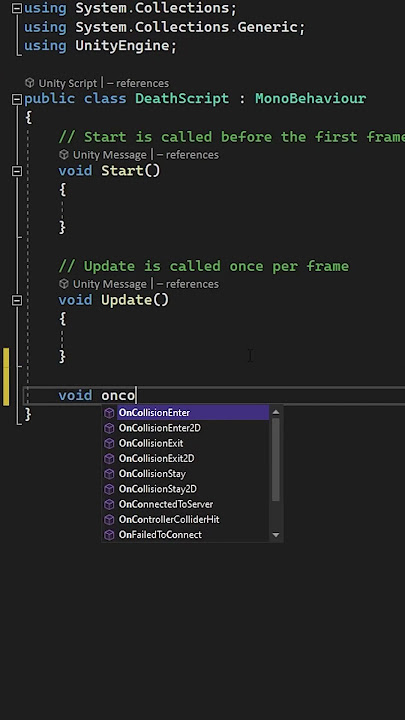Click Unity Script cube icon above class

[x=30, y=83]
